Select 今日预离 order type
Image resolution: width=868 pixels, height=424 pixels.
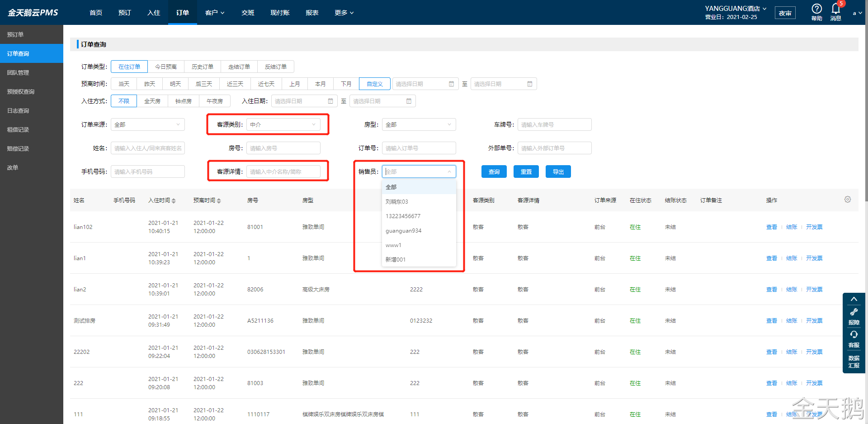[166, 67]
